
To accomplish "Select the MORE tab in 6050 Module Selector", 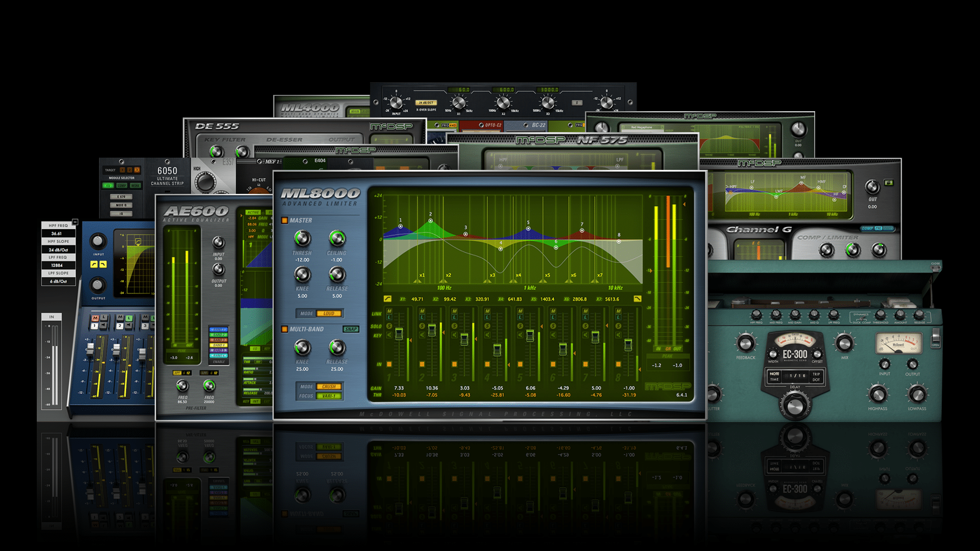I will [135, 186].
